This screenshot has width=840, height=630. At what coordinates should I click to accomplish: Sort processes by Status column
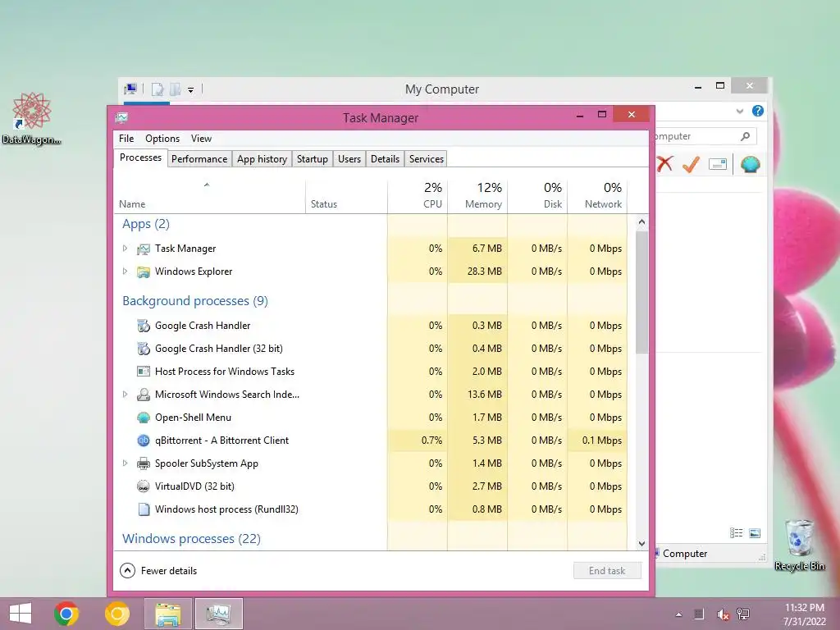tap(346, 196)
